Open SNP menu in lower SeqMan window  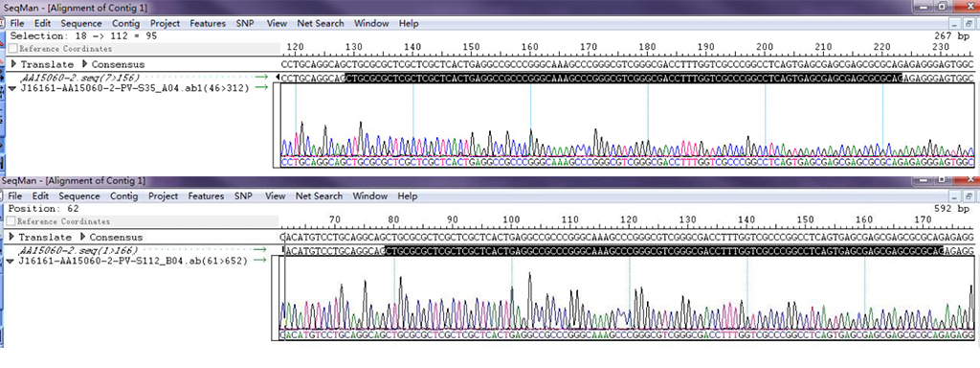pos(244,195)
